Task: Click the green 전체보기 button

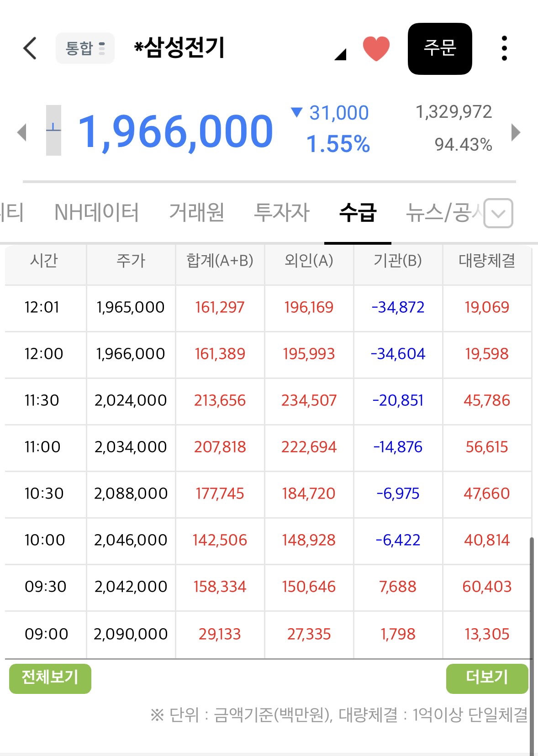Action: pos(50,678)
